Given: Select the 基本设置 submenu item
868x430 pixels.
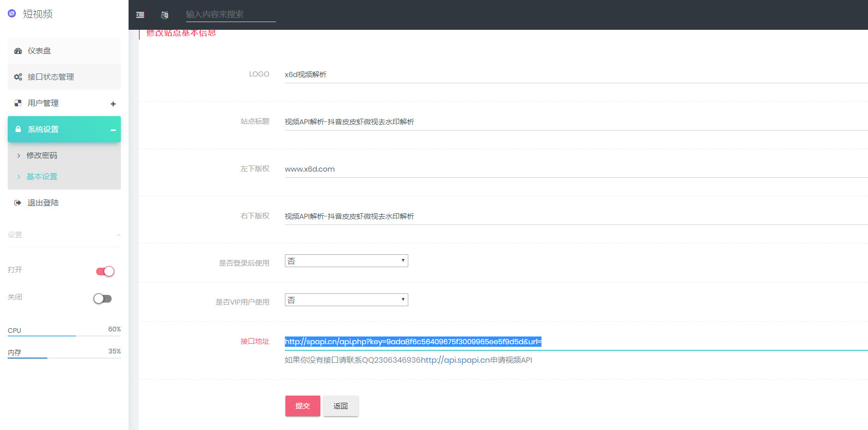Looking at the screenshot, I should (42, 177).
